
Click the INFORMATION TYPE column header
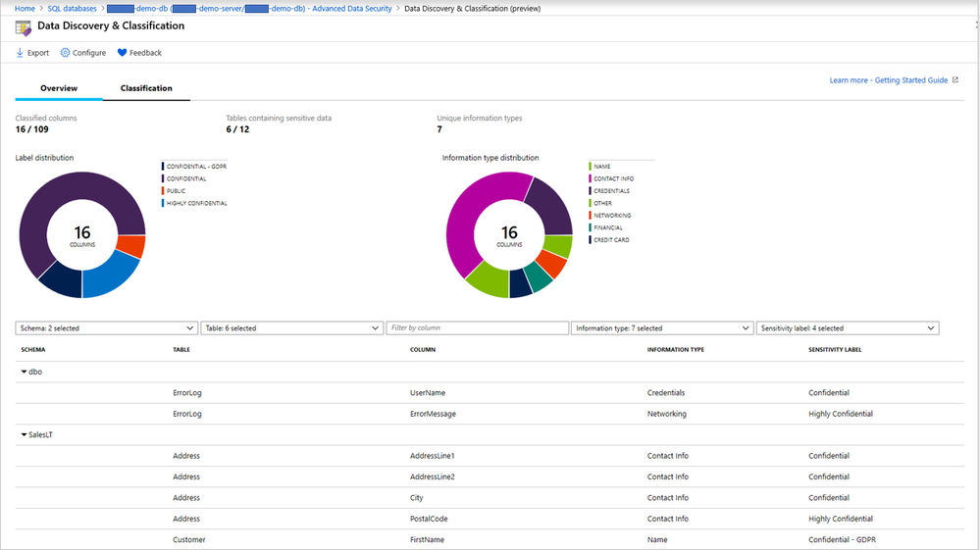click(676, 350)
